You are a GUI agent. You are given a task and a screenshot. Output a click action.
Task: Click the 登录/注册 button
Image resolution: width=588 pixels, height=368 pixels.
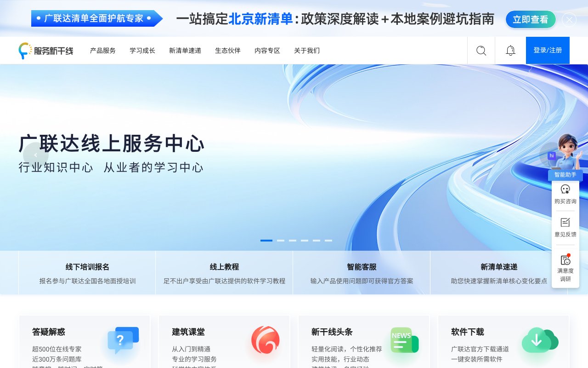coord(548,51)
